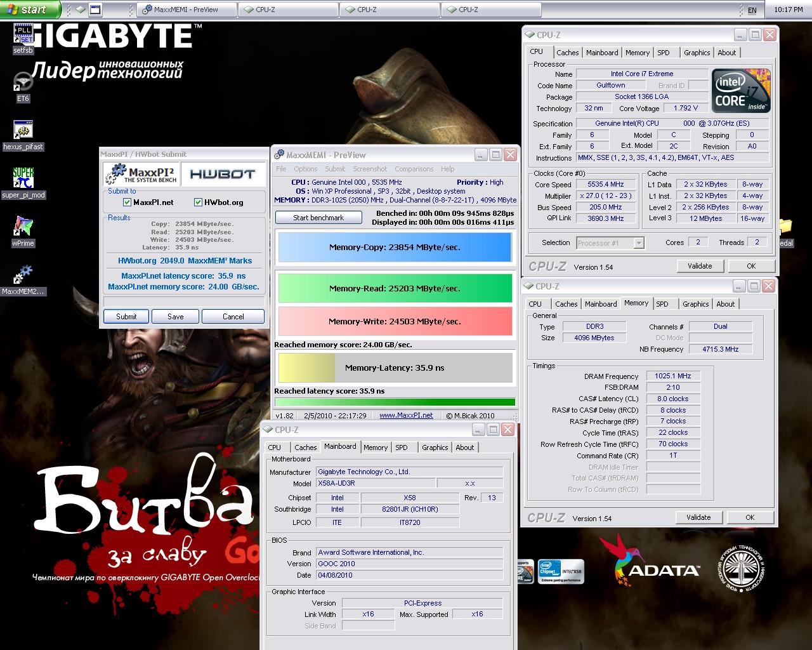Select Memory tab in CPU-Z Mainboard window
Image resolution: width=812 pixels, height=650 pixels.
(375, 448)
